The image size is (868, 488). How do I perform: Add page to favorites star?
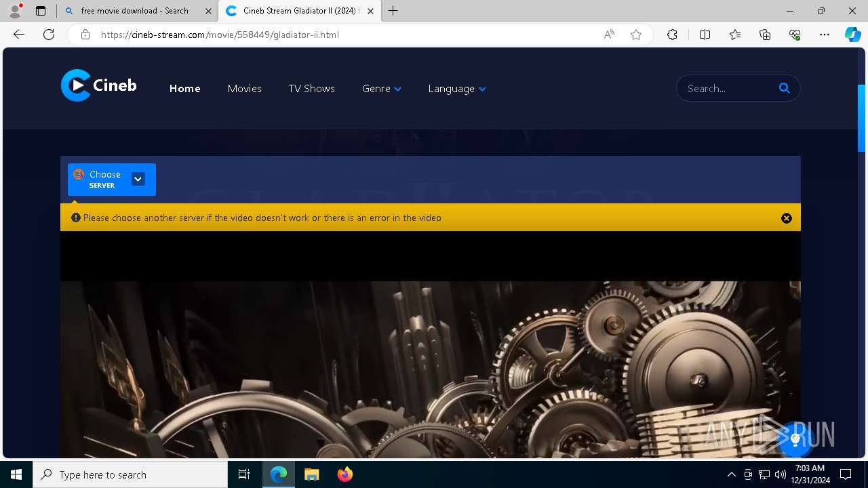pos(636,35)
